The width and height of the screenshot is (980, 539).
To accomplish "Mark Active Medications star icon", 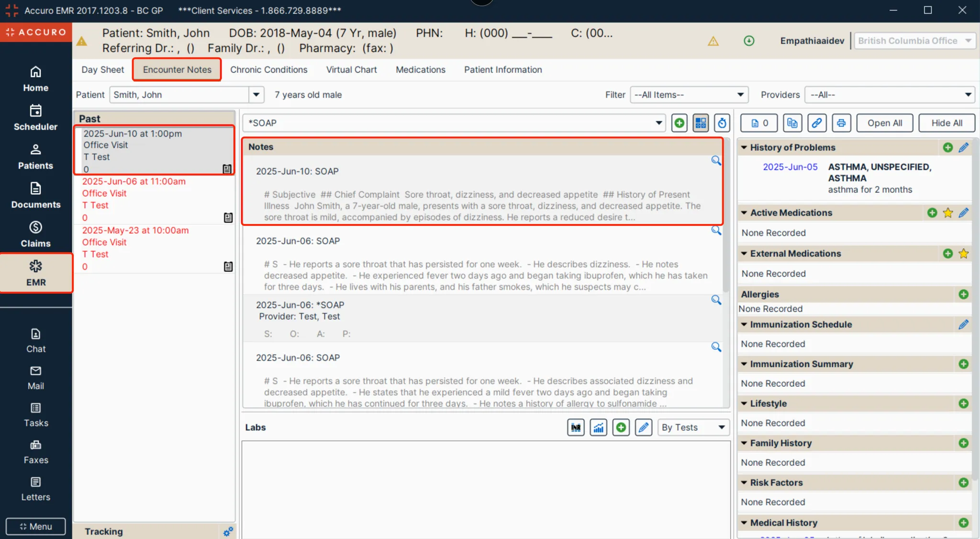I will click(947, 213).
